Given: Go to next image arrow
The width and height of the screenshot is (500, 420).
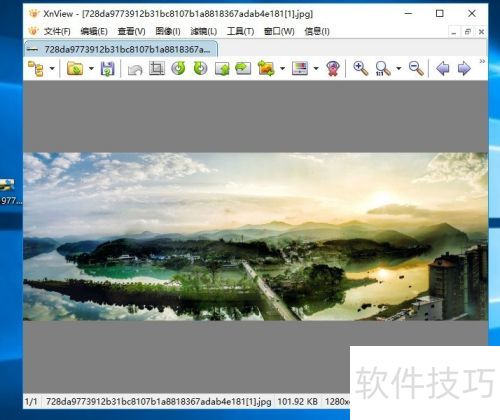Looking at the screenshot, I should pos(464,69).
